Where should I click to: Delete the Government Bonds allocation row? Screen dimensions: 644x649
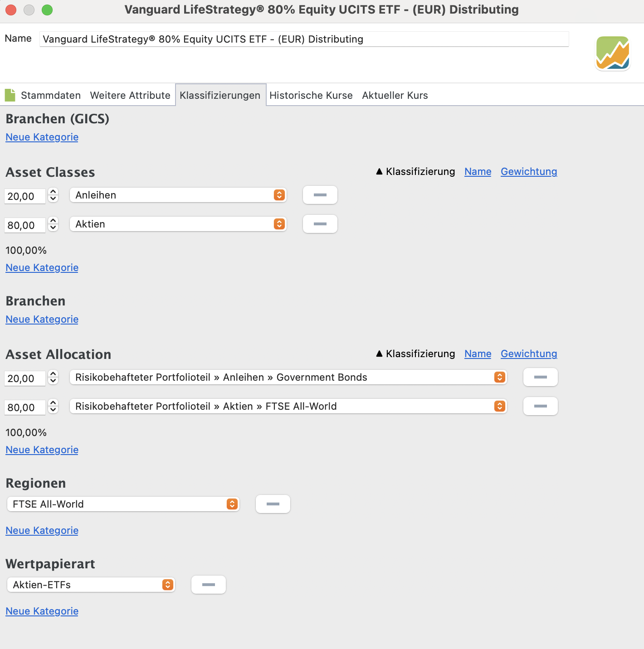(x=540, y=377)
